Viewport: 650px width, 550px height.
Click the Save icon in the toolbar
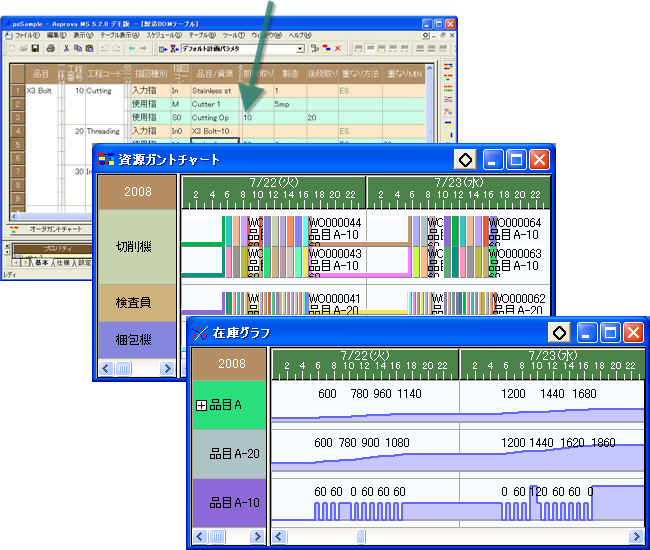tap(35, 48)
